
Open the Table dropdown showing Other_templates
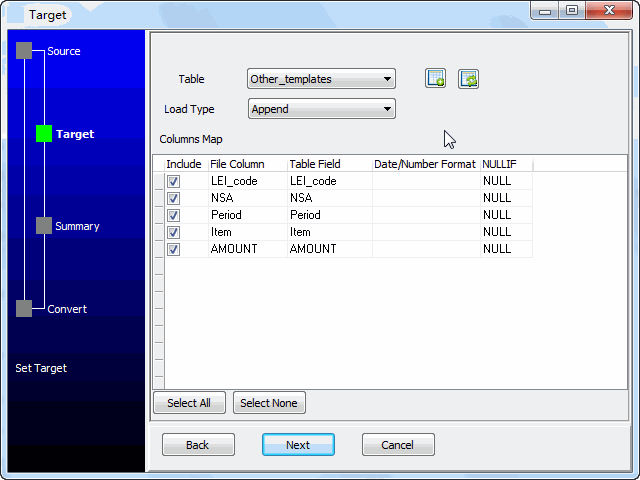tap(321, 79)
